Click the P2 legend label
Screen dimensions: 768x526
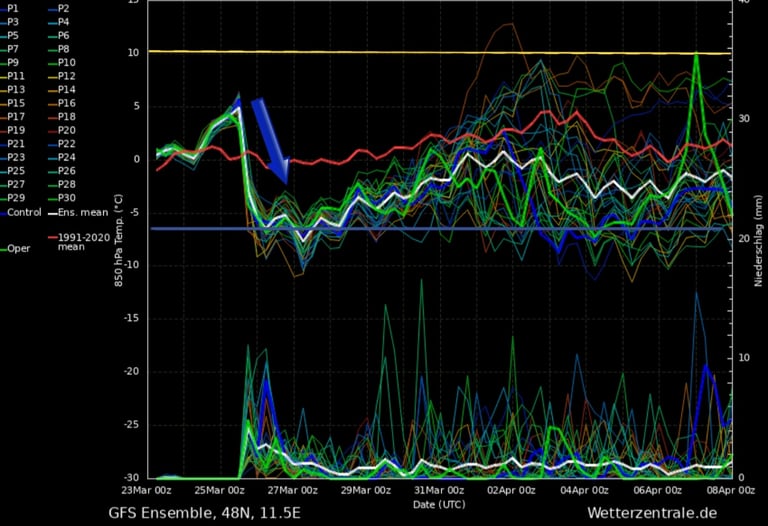64,8
